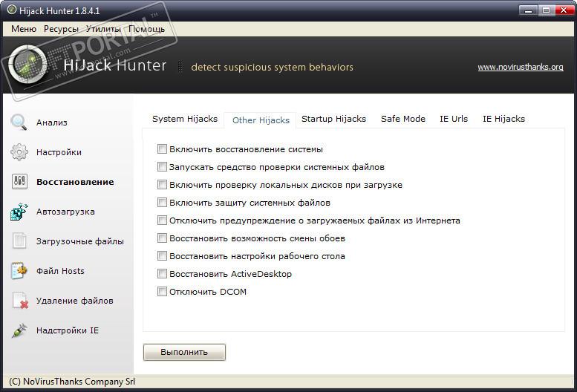Switch to System Hijacks tab
This screenshot has width=577, height=392.
click(x=185, y=119)
